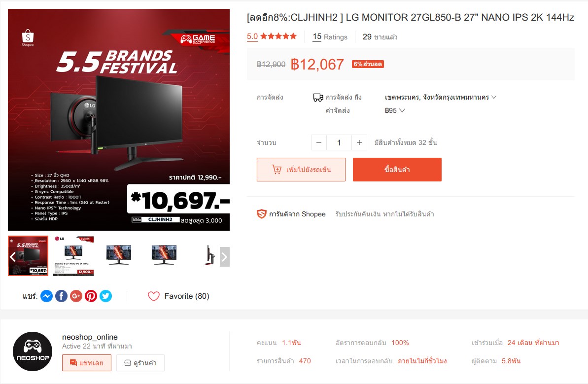Open chat with the seller
Image resolution: width=588 pixels, height=384 pixels.
(x=87, y=363)
